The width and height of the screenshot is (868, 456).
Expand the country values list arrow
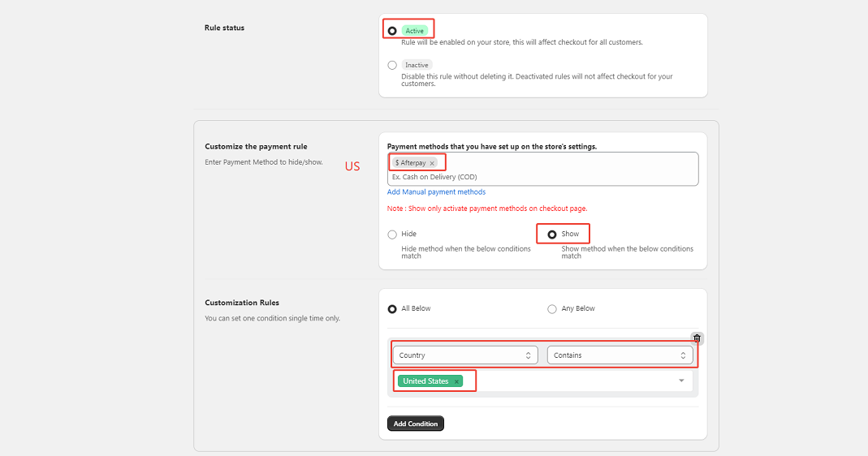(681, 381)
